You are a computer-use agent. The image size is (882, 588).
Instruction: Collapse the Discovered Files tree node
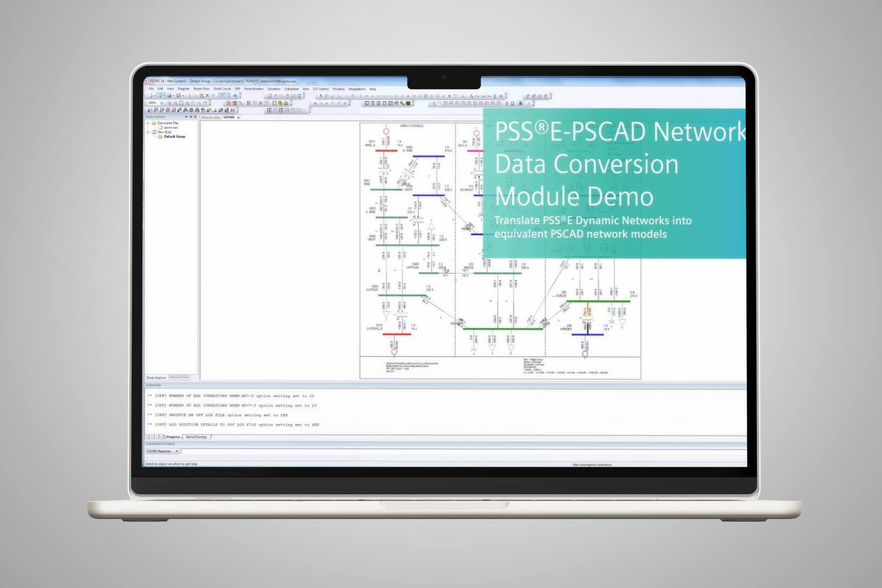tap(148, 123)
